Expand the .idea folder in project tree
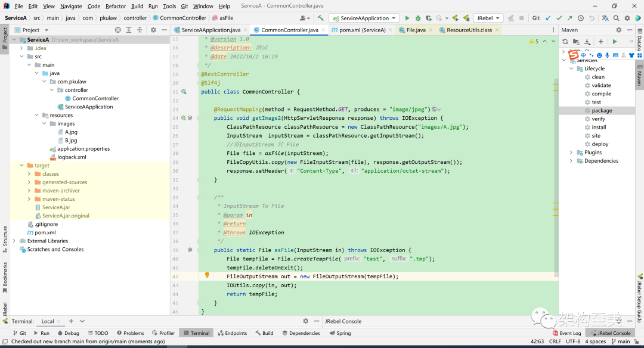This screenshot has height=348, width=644. [x=22, y=48]
